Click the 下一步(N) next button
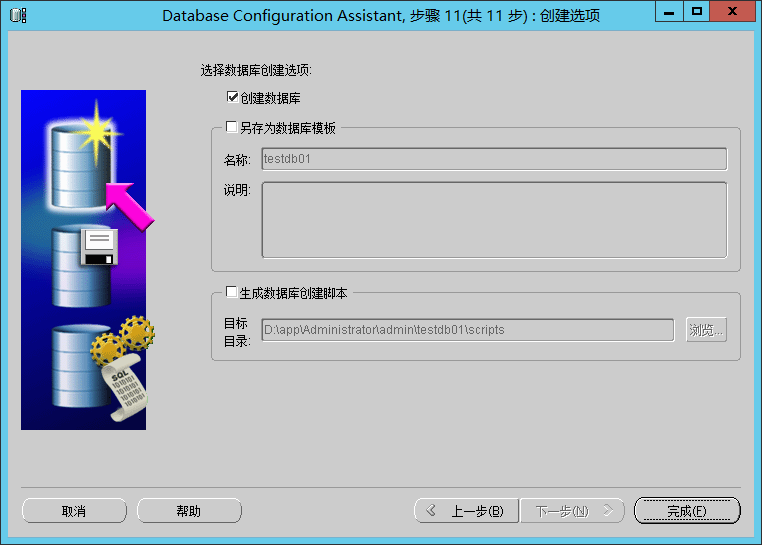Image resolution: width=762 pixels, height=545 pixels. click(572, 511)
